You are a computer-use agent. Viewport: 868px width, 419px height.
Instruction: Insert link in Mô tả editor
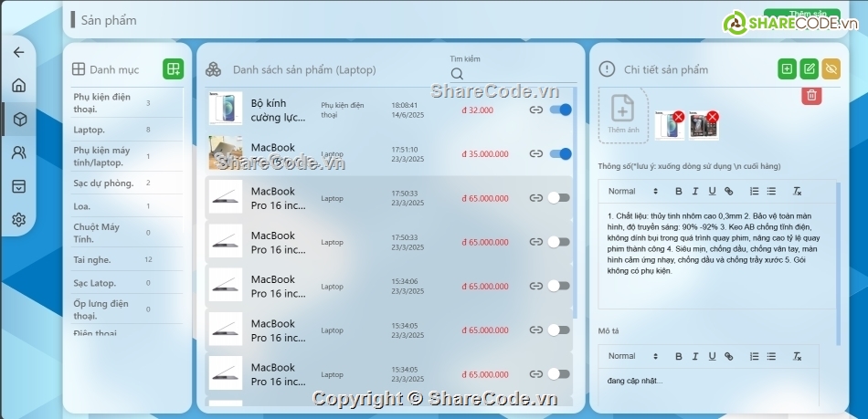click(728, 357)
